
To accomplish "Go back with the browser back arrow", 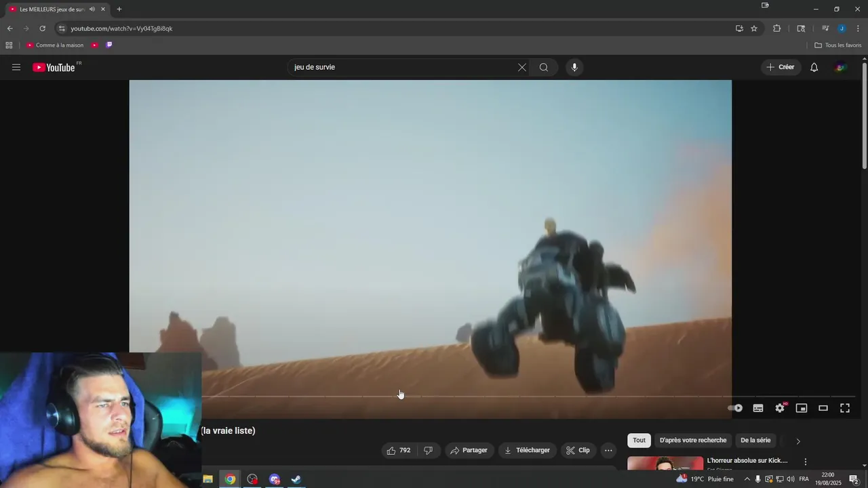I will click(9, 28).
